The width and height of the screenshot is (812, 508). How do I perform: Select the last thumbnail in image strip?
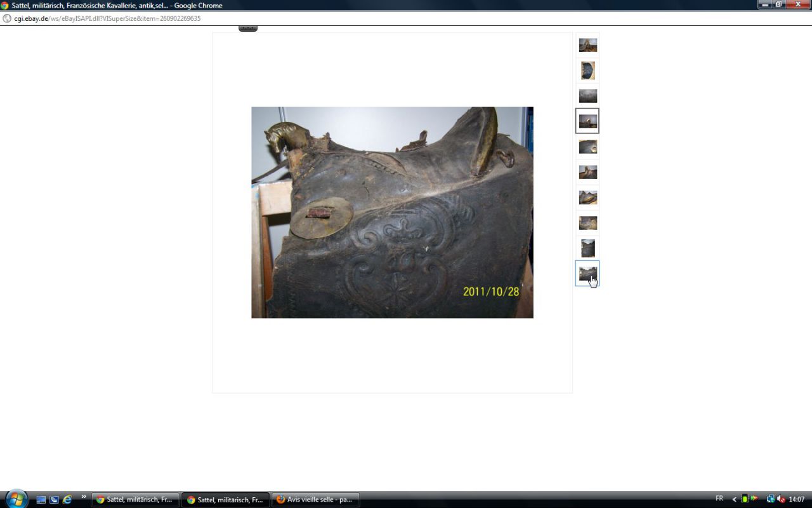point(587,274)
